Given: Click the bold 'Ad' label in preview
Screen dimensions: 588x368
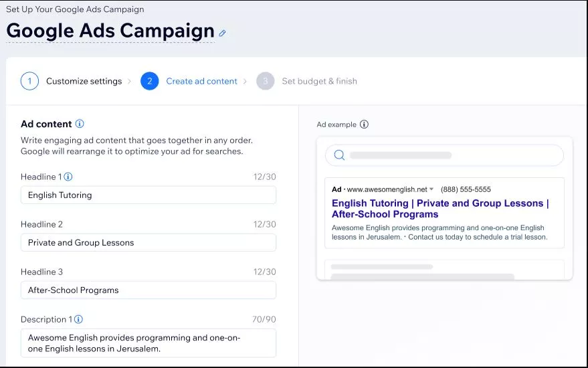Looking at the screenshot, I should click(336, 189).
